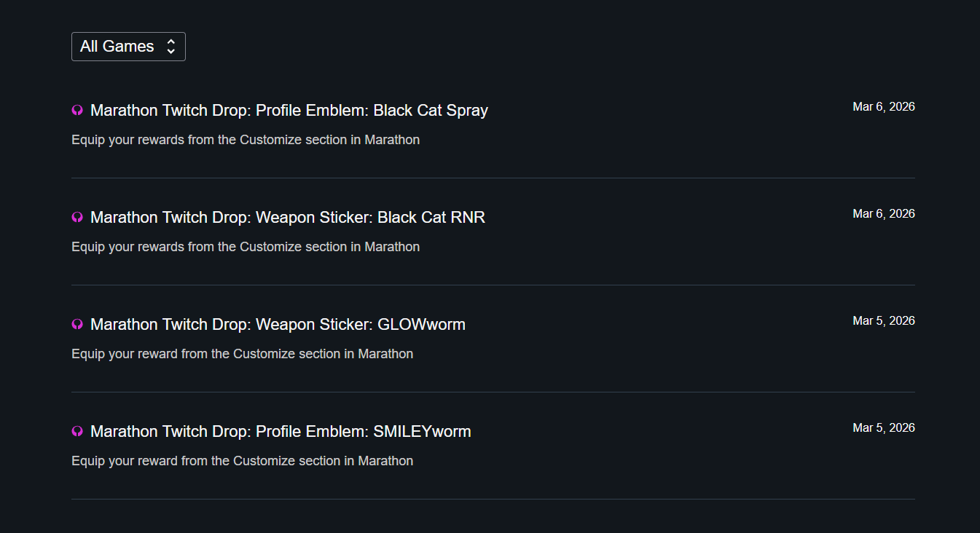Click the Black Cat RNR reward description text
This screenshot has width=980, height=533.
pyautogui.click(x=246, y=247)
